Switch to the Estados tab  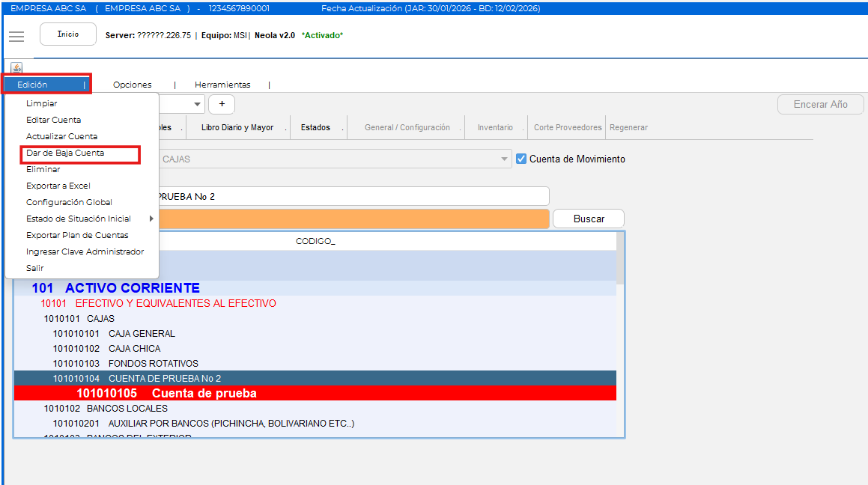pos(315,127)
